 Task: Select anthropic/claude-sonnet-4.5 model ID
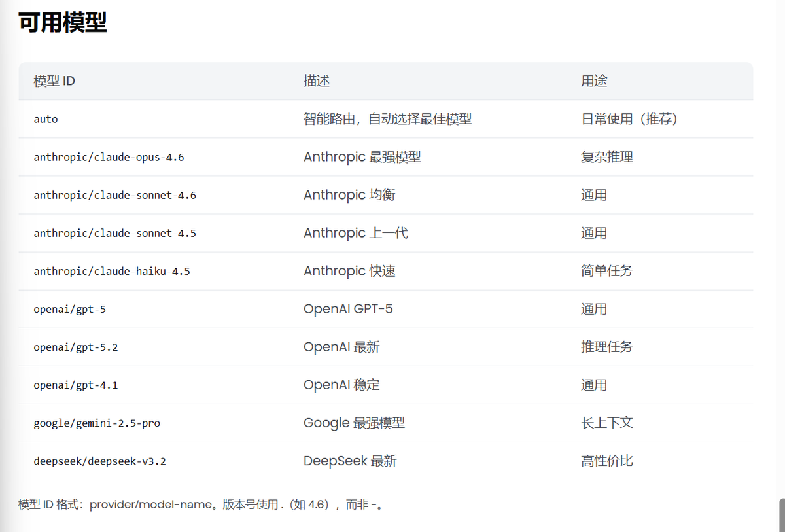(x=115, y=233)
